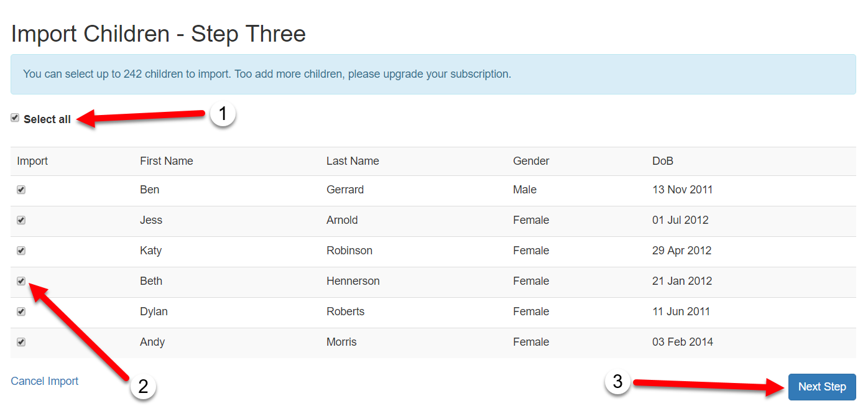Screen dimensions: 868x411
Task: Click the numbered annotation circle 1
Action: tap(223, 114)
